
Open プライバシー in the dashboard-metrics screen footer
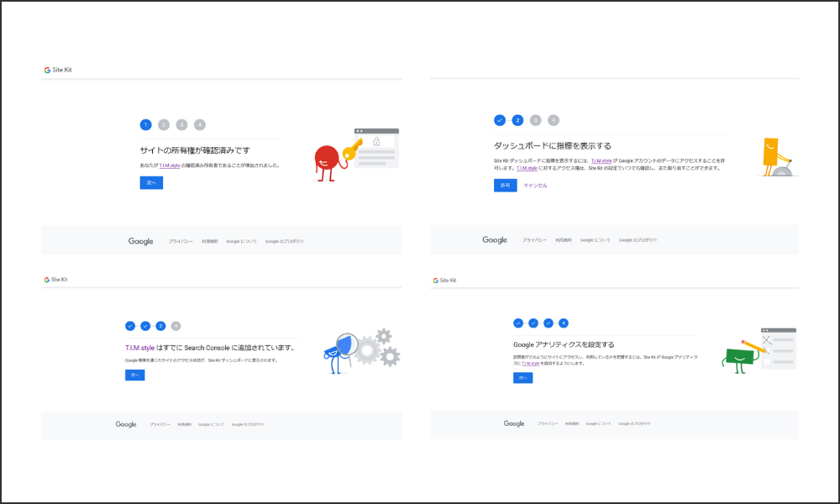pyautogui.click(x=534, y=240)
